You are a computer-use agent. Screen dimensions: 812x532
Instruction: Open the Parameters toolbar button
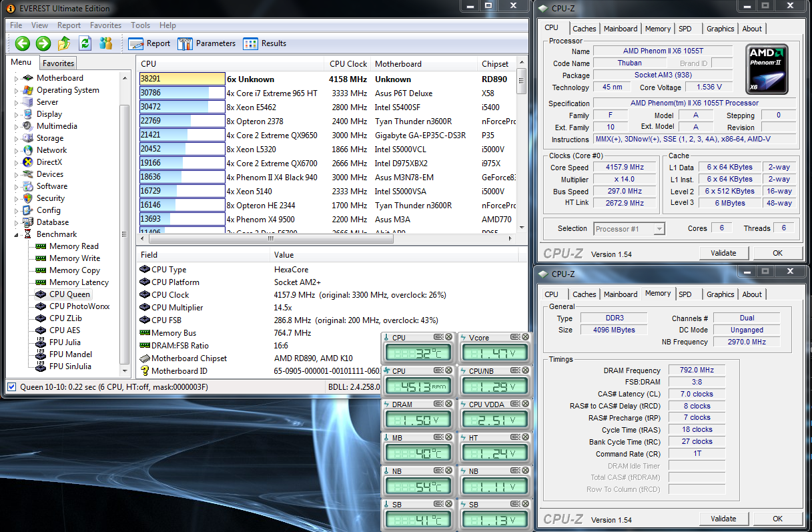point(206,43)
